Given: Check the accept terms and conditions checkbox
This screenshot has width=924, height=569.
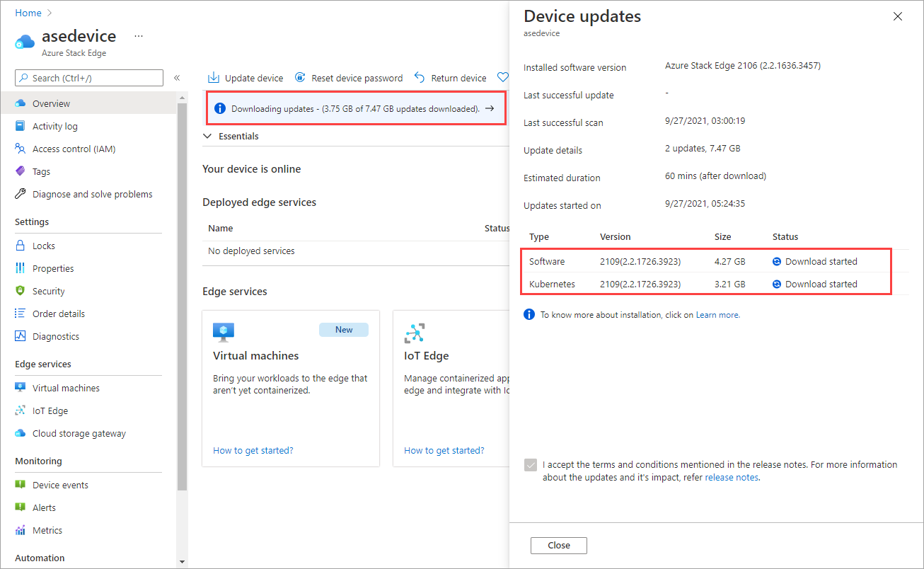Looking at the screenshot, I should tap(531, 465).
